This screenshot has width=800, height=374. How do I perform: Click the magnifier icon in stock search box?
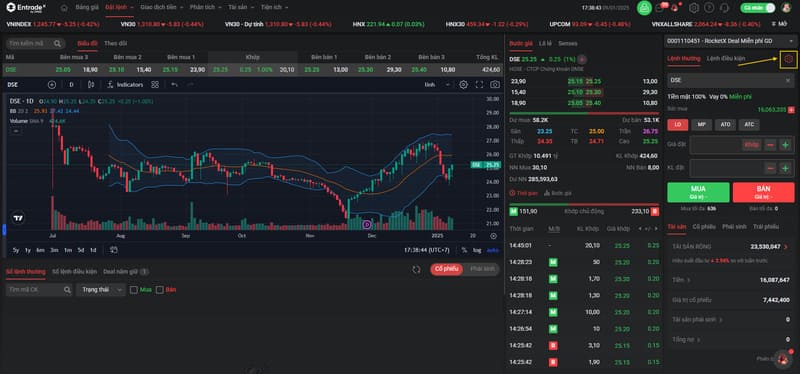[x=58, y=44]
